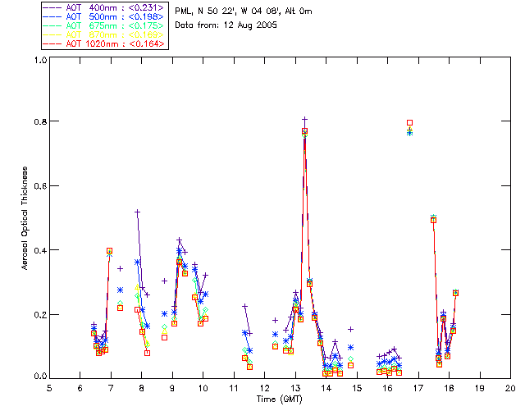Viewport: 525px width, 420px height.
Task: Click the 'Data from: 12 Aug 2005' text
Action: [226, 25]
